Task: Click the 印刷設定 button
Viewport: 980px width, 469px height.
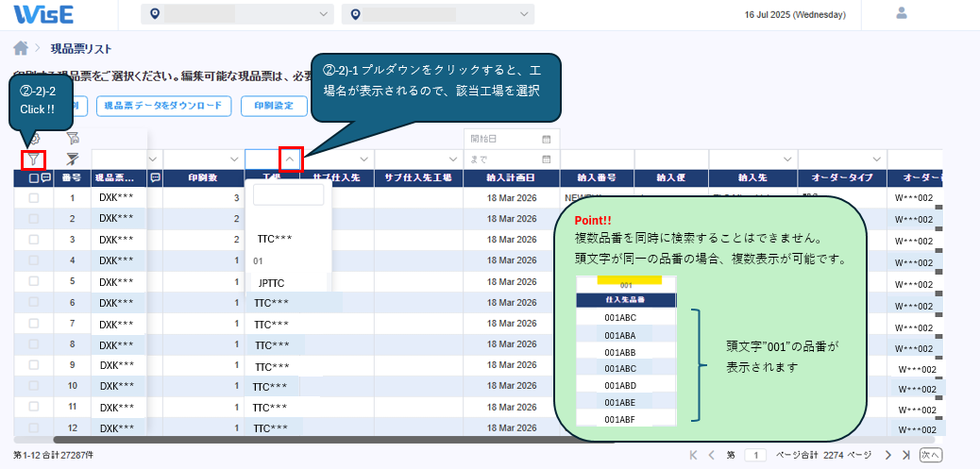Action: coord(275,106)
